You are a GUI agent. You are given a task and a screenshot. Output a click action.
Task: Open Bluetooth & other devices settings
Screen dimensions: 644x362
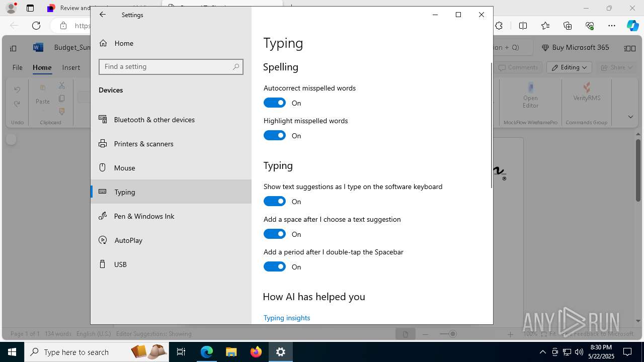pyautogui.click(x=171, y=120)
